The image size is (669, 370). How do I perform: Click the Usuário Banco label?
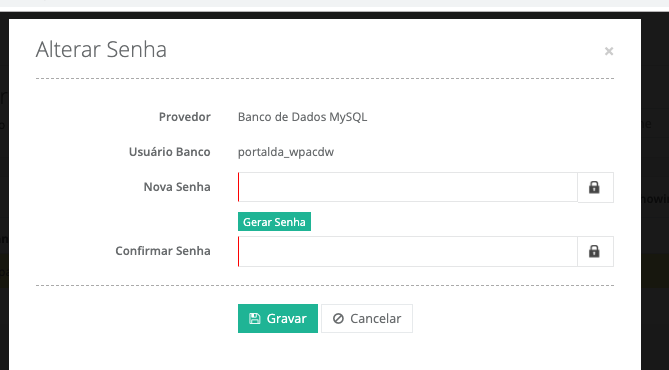[x=170, y=152]
